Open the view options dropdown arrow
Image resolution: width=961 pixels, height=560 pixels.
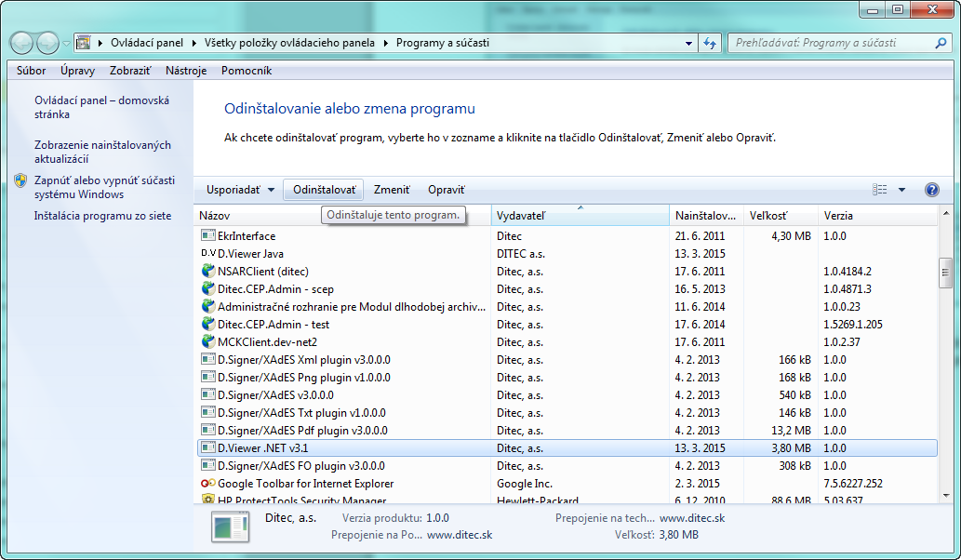click(901, 190)
